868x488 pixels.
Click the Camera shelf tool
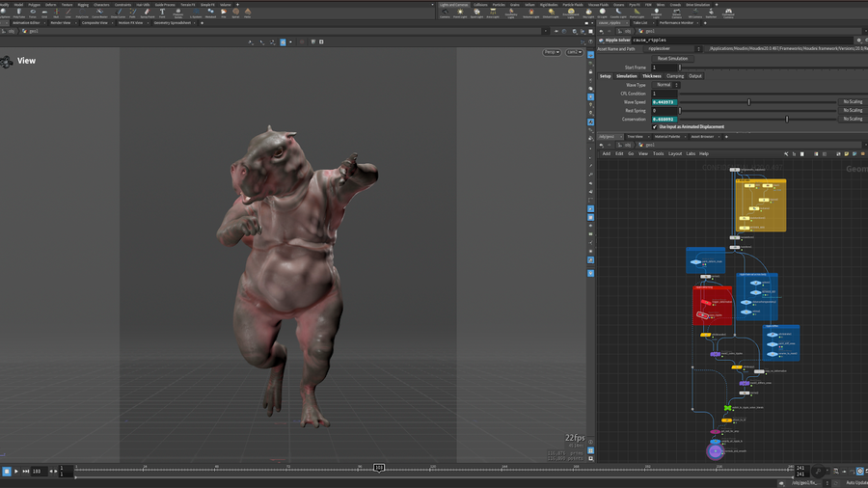(x=445, y=14)
